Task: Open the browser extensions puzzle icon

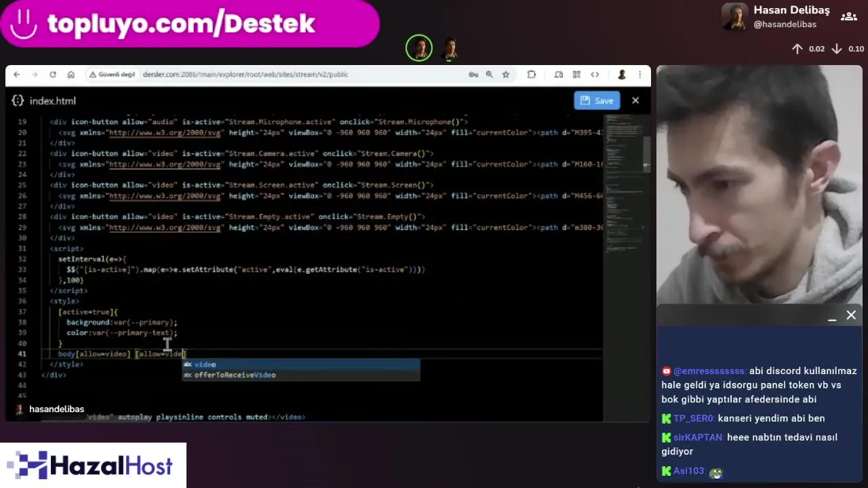Action: click(x=532, y=75)
